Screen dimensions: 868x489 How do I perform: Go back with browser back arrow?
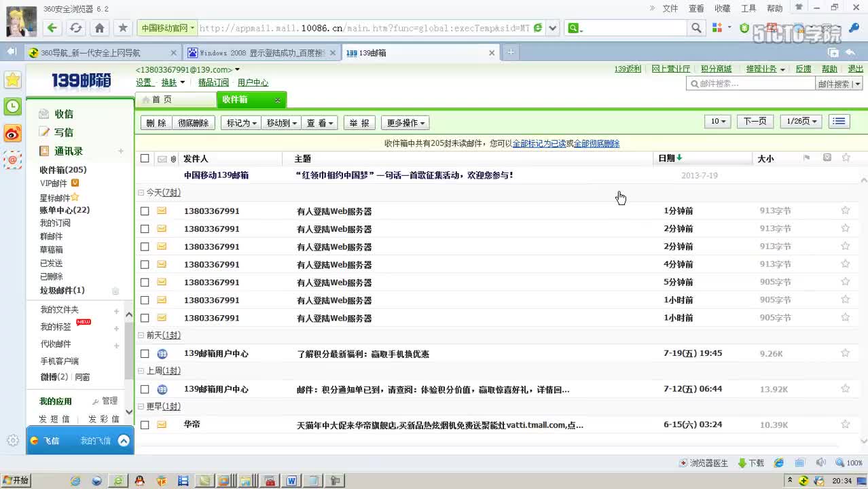[x=52, y=28]
